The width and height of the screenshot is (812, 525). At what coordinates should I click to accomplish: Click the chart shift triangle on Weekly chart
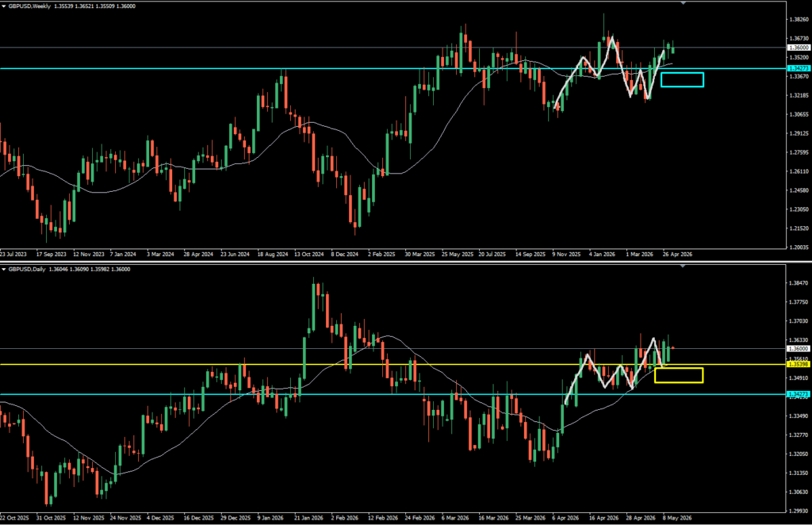click(683, 3)
